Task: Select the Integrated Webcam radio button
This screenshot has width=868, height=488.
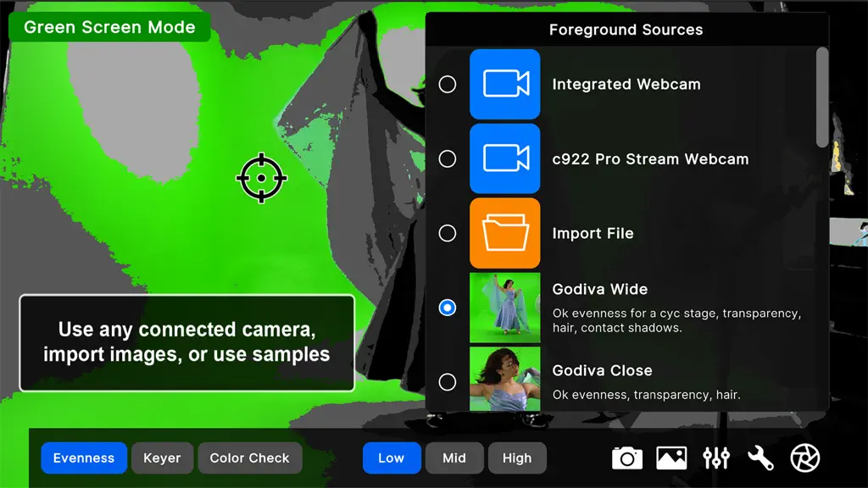Action: [x=448, y=84]
